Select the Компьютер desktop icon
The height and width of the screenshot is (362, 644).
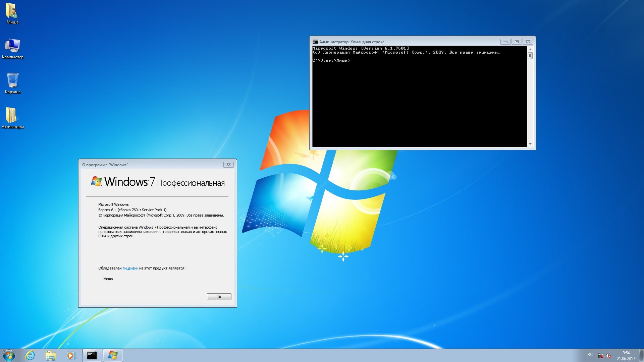coord(12,48)
